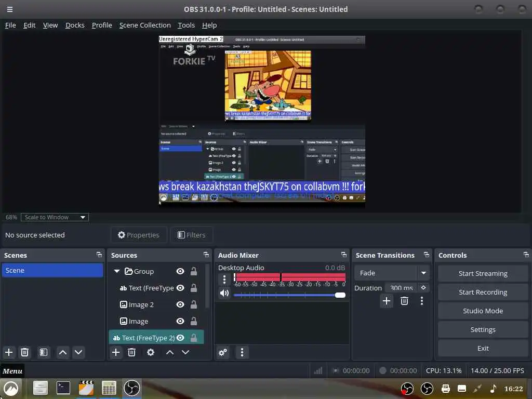This screenshot has height=399, width=532.
Task: Add a new source with plus icon
Action: 116,352
